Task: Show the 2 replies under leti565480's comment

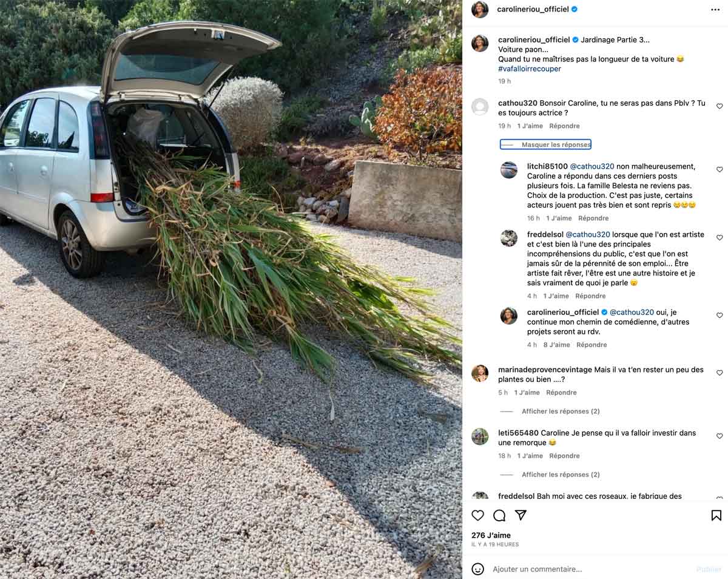Action: (x=561, y=475)
